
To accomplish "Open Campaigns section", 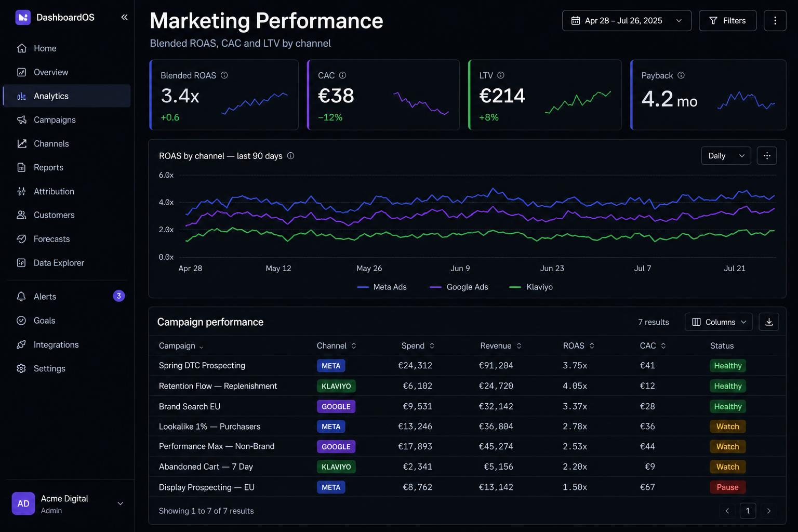I will point(67,120).
